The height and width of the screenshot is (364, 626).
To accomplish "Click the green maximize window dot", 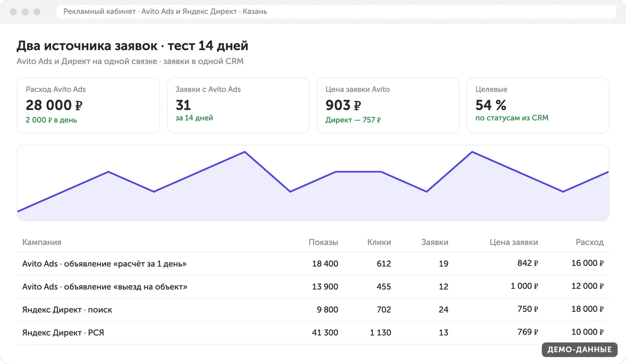I will (37, 12).
